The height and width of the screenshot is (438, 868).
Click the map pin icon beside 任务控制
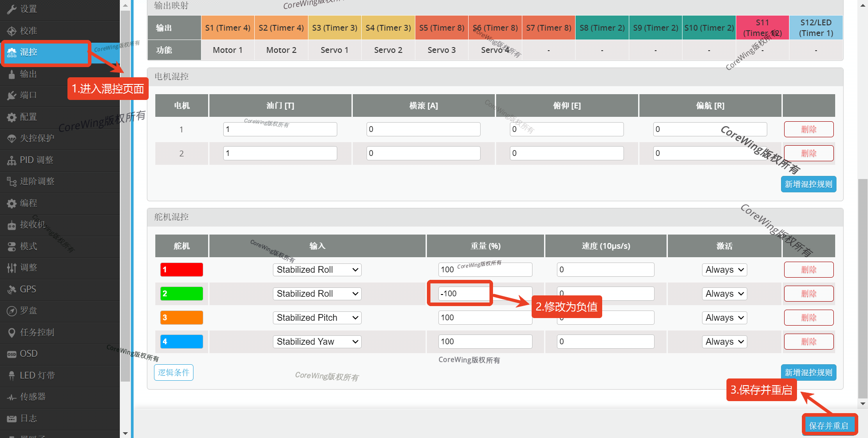click(x=12, y=332)
